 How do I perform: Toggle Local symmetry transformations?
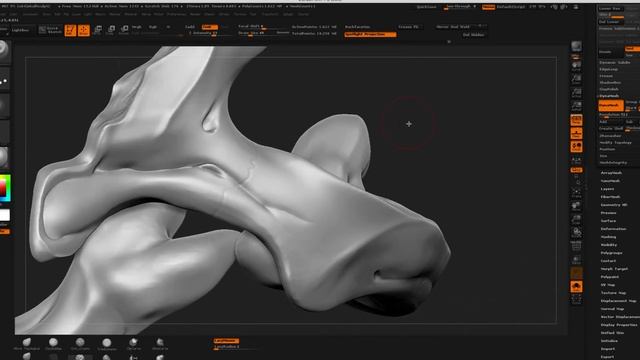coord(576,147)
